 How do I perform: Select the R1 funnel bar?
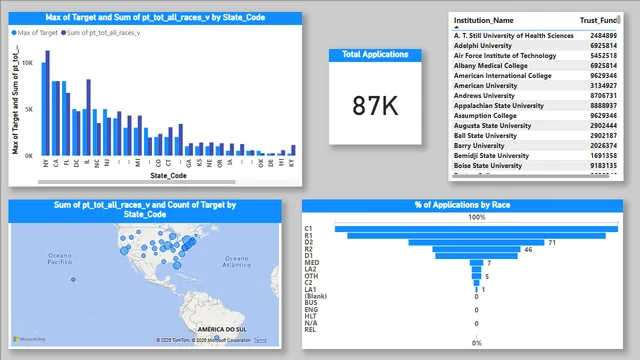pos(476,236)
